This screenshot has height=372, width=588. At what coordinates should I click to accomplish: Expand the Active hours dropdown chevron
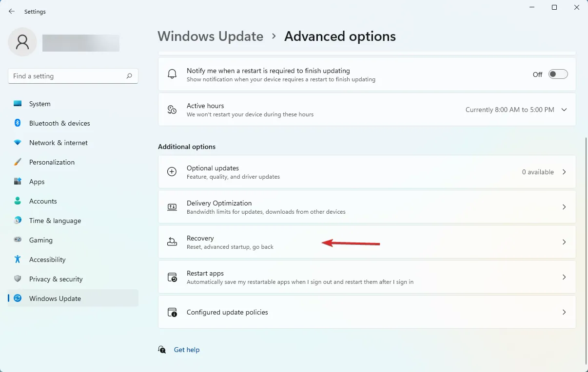point(564,110)
